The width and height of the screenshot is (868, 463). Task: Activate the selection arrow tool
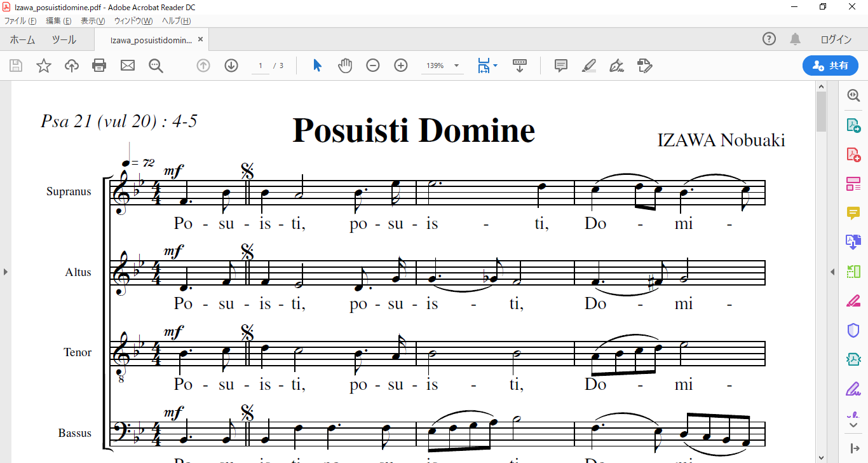tap(318, 66)
